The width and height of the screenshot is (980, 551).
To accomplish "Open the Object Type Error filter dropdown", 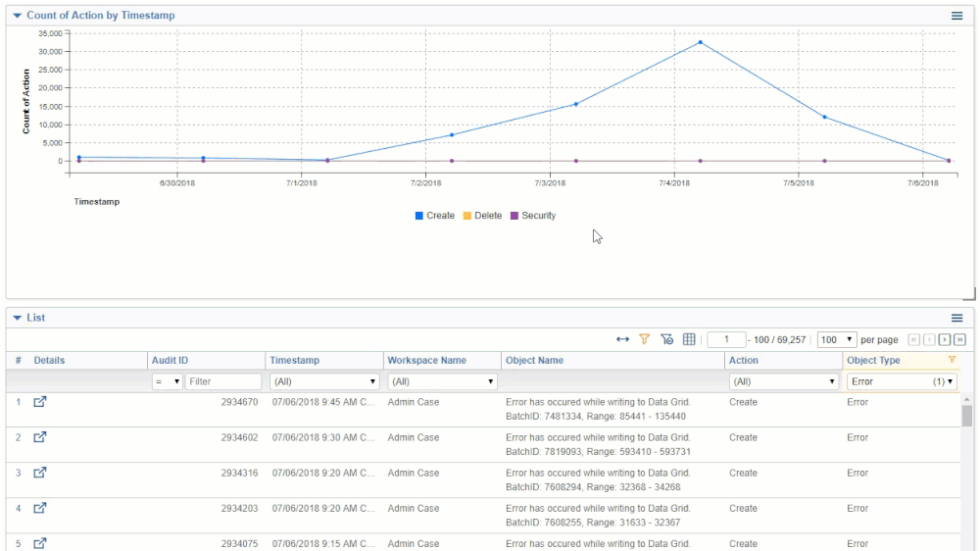I will click(x=902, y=381).
